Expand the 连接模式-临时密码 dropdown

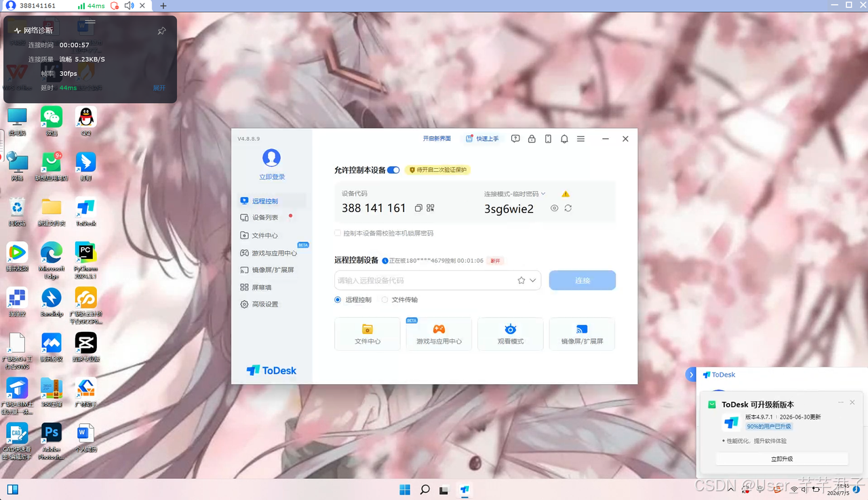coord(515,194)
